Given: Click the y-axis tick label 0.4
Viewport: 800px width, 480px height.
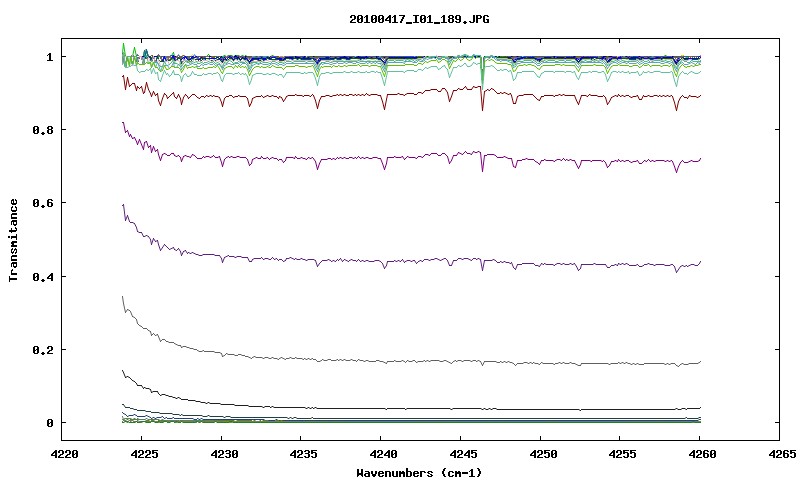Looking at the screenshot, I should coord(43,276).
